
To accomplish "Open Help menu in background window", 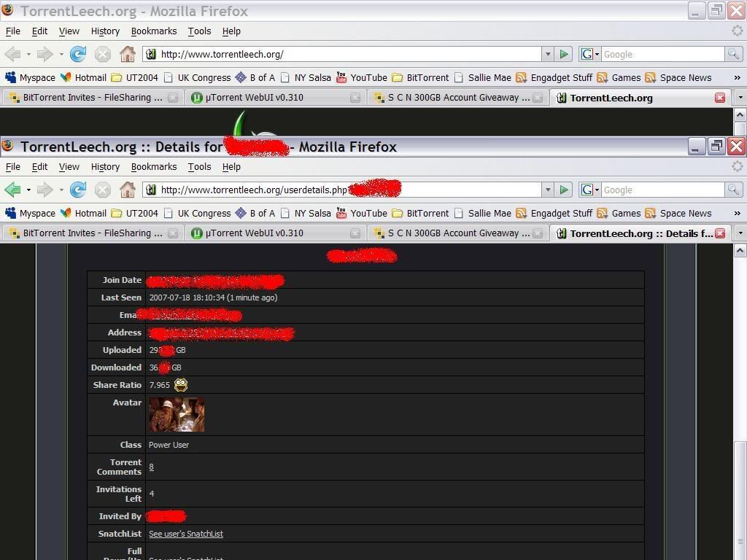I will 231,31.
